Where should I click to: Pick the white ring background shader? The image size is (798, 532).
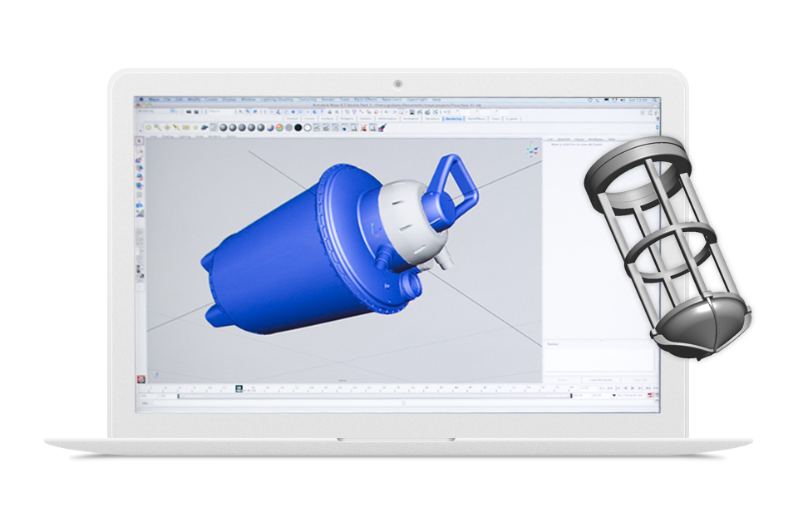pyautogui.click(x=308, y=127)
